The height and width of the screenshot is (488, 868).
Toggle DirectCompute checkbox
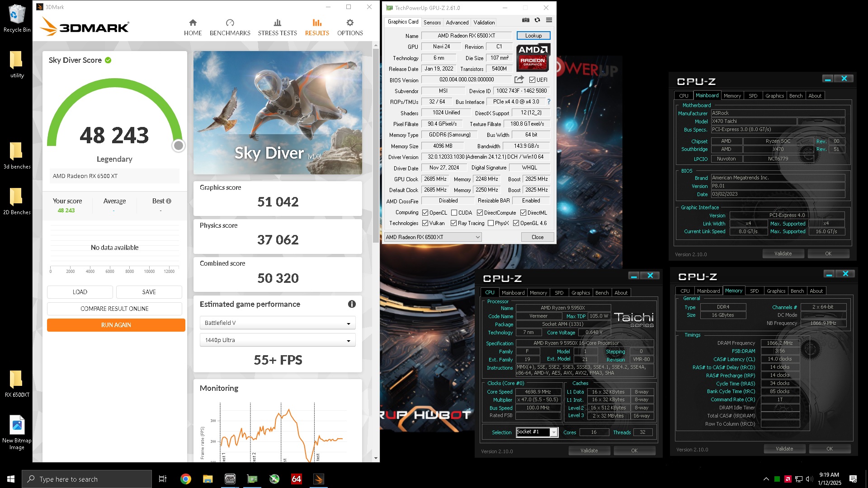pos(480,213)
